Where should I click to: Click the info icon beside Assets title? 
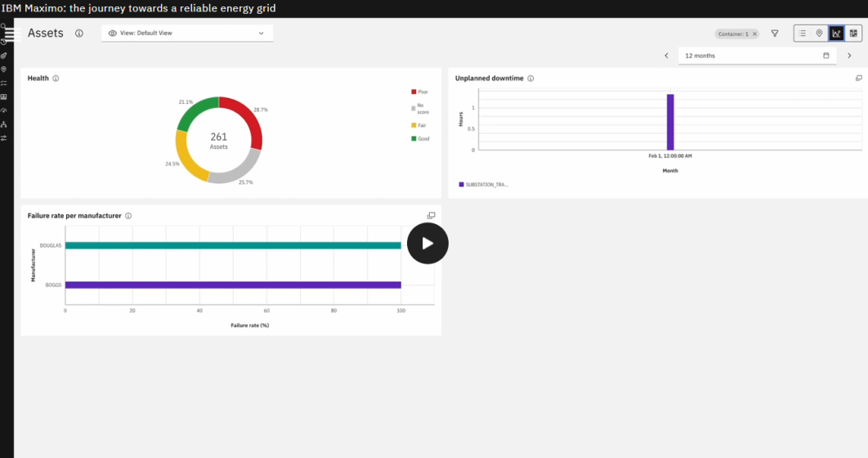coord(79,34)
